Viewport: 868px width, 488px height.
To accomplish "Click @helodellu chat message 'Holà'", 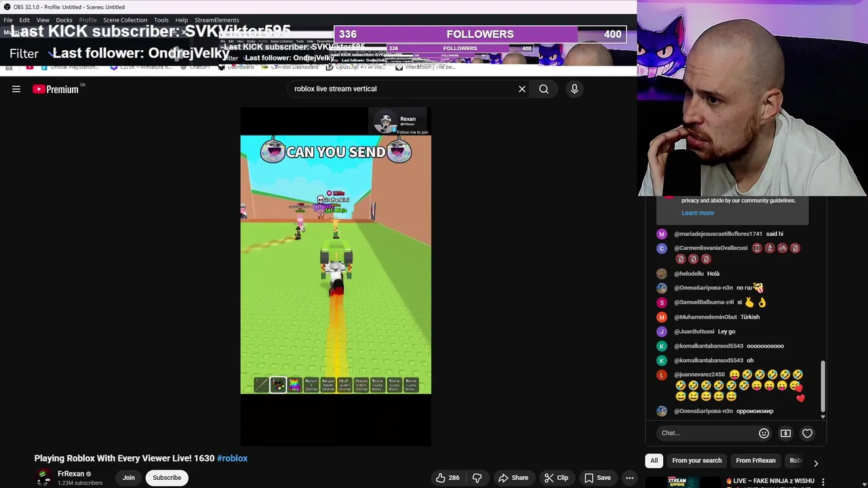I will (x=713, y=274).
